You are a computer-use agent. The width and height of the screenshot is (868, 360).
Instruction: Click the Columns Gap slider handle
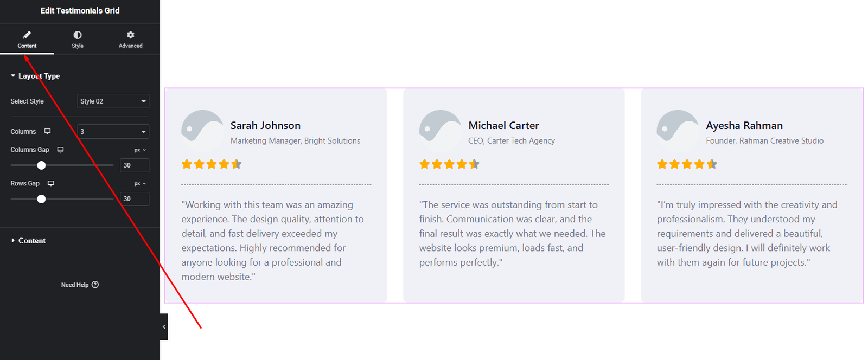[x=41, y=165]
